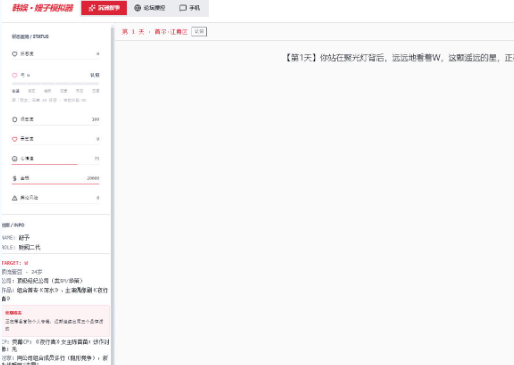Click the phone chat-bubble icon
The height and width of the screenshot is (365, 514).
click(x=183, y=8)
